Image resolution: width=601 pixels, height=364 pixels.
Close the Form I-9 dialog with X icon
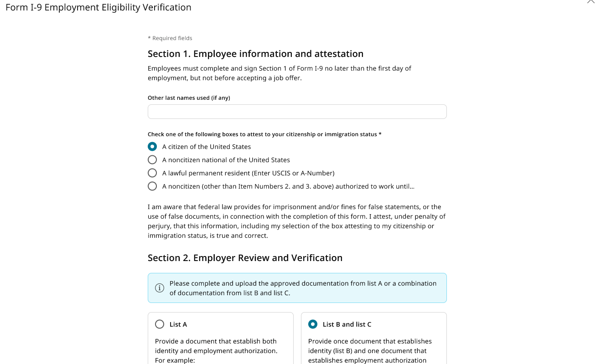pyautogui.click(x=591, y=1)
